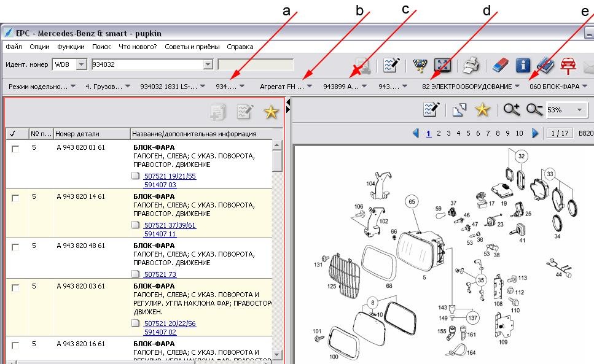Check the box for part A 943 820 03 61
The height and width of the screenshot is (364, 594).
coord(15,287)
